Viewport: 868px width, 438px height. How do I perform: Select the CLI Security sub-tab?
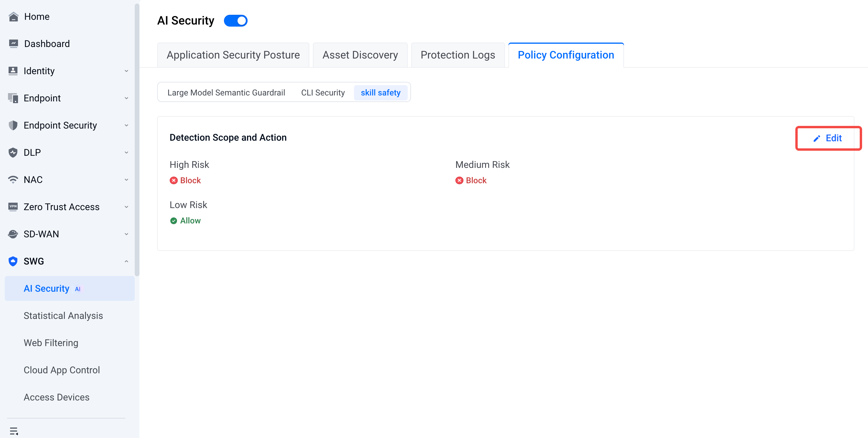pos(323,93)
